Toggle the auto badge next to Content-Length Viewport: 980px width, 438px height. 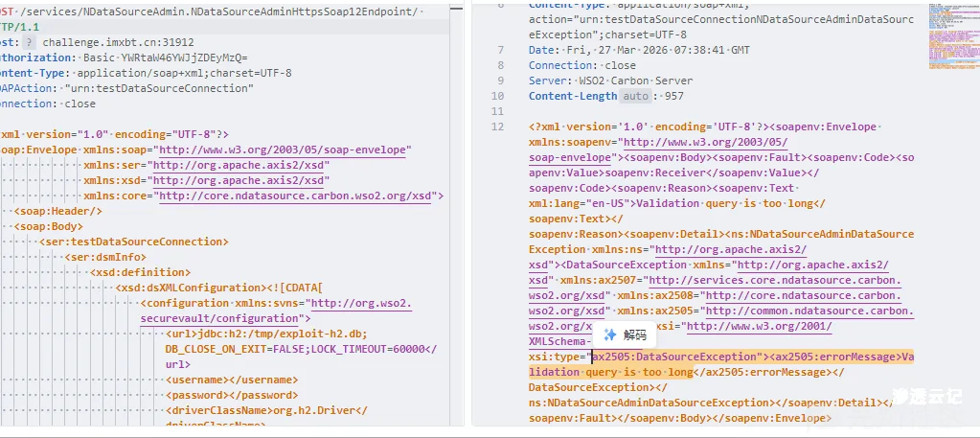634,97
